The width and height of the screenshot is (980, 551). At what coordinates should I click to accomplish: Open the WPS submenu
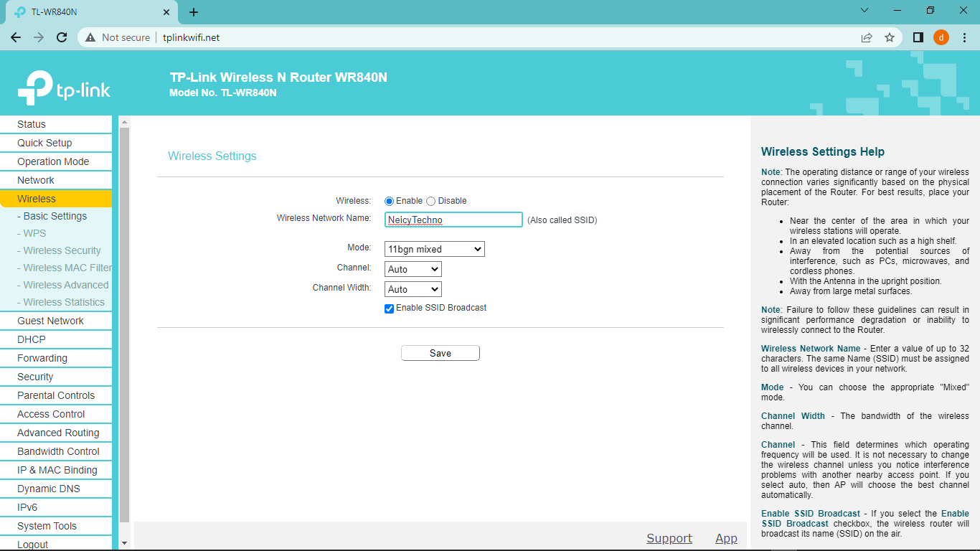tap(56, 233)
